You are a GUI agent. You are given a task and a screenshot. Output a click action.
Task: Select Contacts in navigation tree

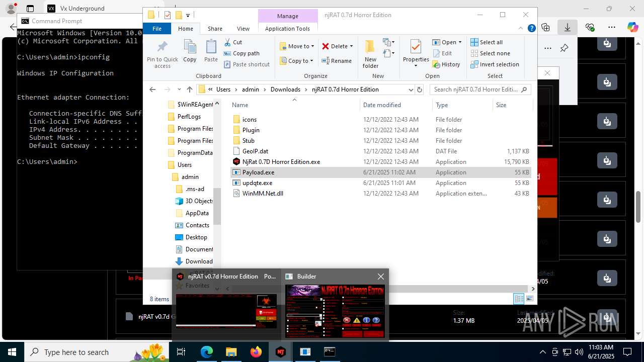click(x=197, y=225)
